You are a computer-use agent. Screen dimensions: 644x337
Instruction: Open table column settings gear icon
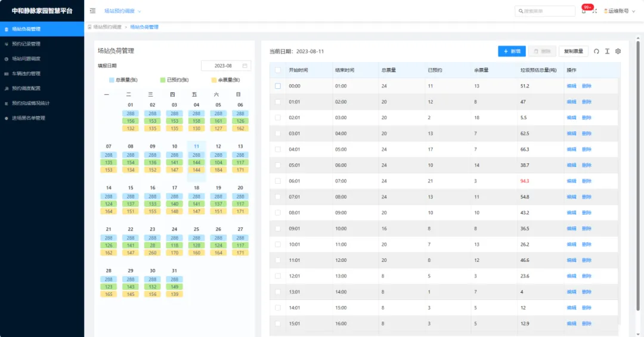(618, 51)
